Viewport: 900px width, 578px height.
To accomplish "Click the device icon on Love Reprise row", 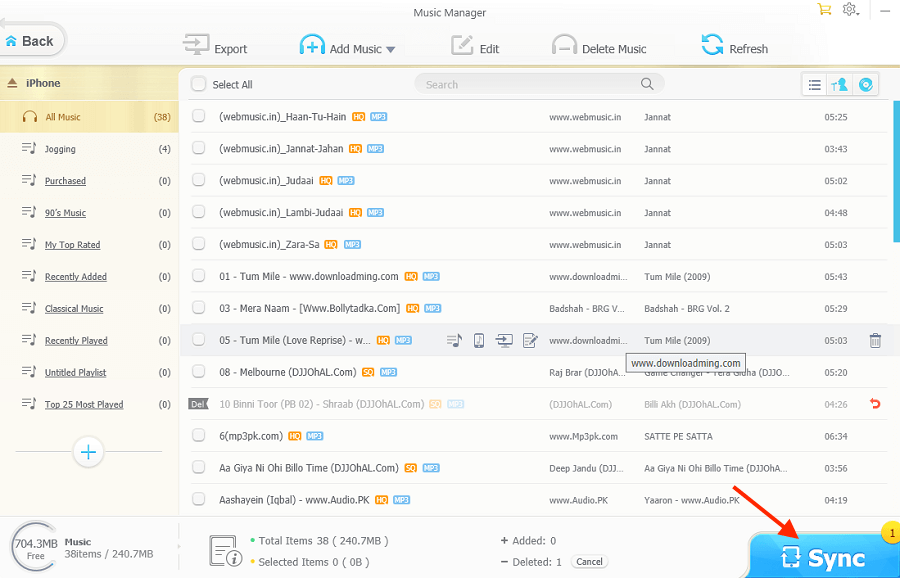I will click(479, 340).
